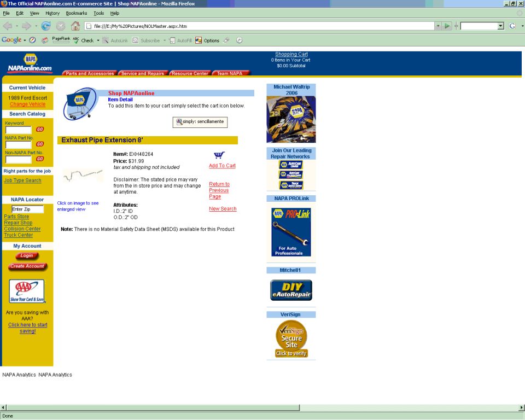The height and width of the screenshot is (420, 525).
Task: Click the Add To Cart link
Action: [222, 166]
